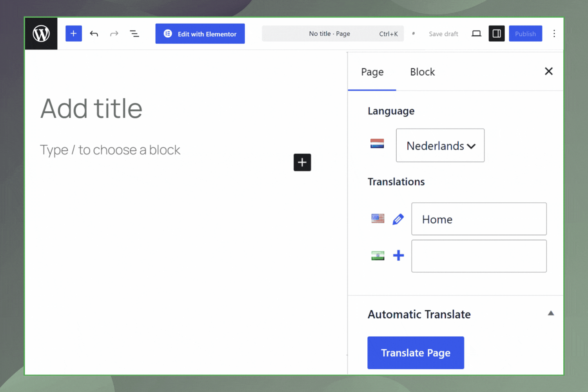Viewport: 588px width, 392px height.
Task: Click the Home translation field
Action: (479, 219)
